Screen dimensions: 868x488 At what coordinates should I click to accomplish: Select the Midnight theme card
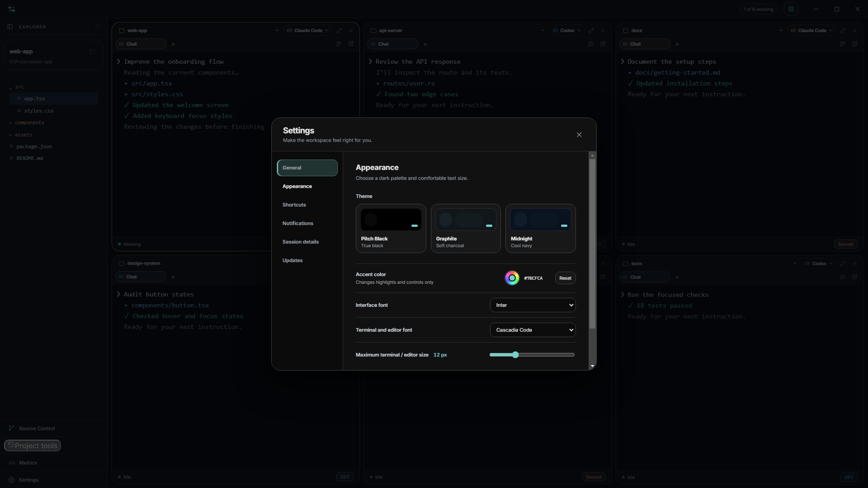click(541, 228)
